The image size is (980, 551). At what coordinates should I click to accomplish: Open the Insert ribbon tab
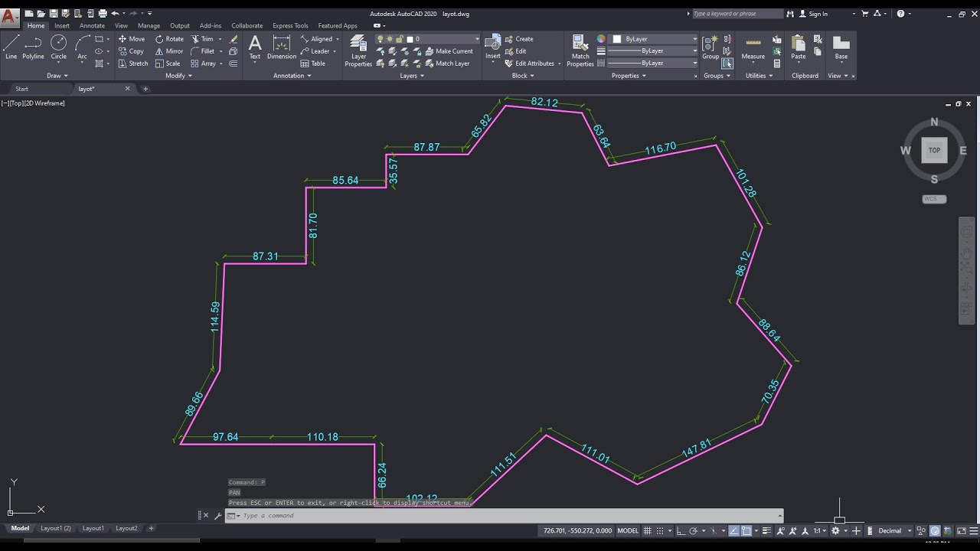coord(62,25)
